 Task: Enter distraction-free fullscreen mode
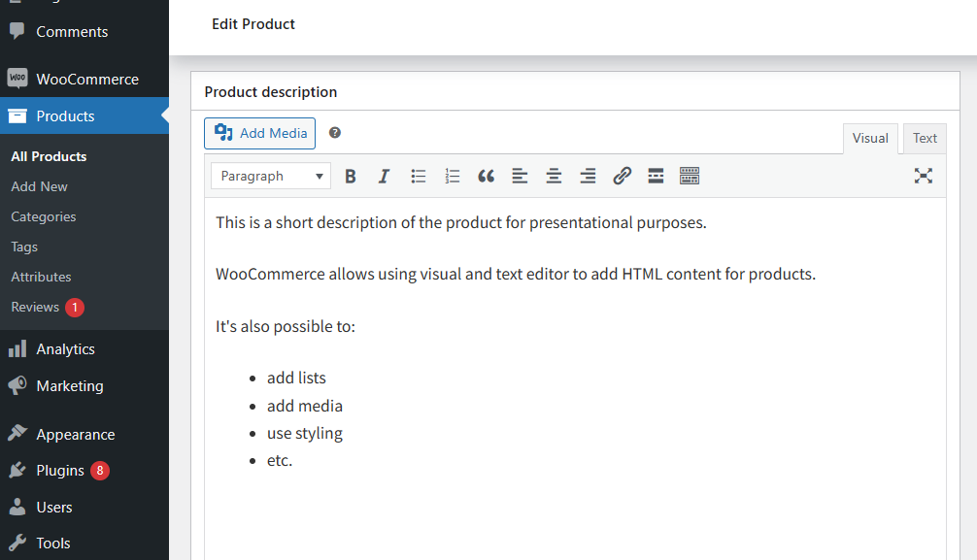(924, 176)
